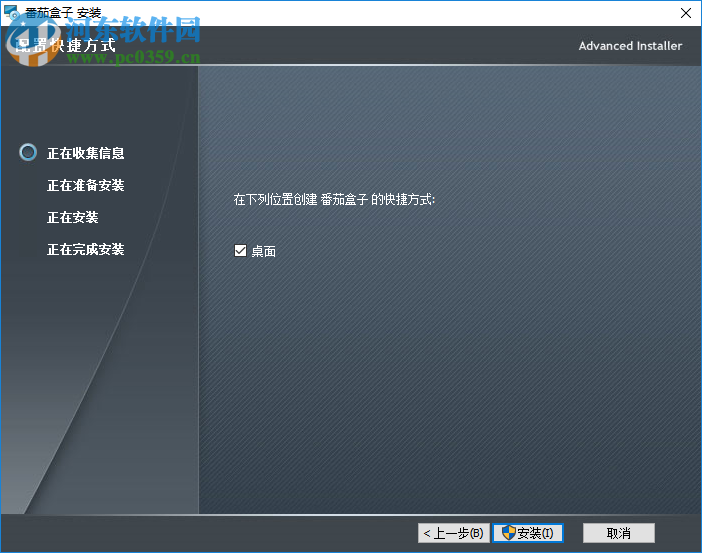
Task: Go back with the 上一步(B) button
Action: tap(454, 533)
